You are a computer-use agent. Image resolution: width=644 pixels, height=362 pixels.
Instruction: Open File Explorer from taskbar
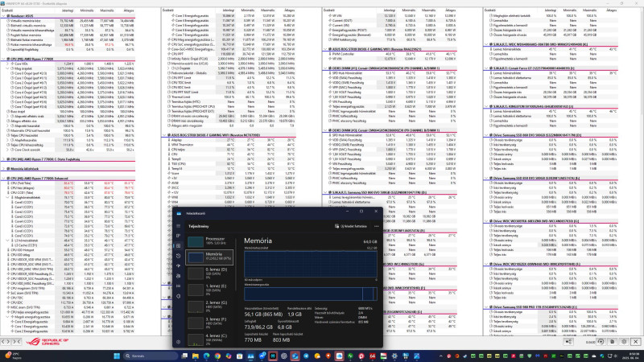tap(196, 356)
